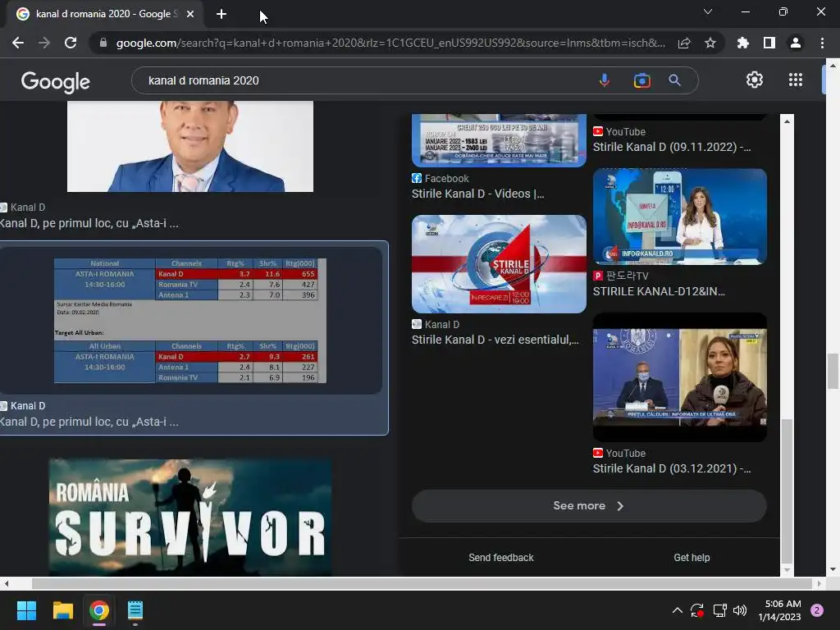Image resolution: width=840 pixels, height=630 pixels.
Task: Open network display tray icon
Action: point(719,610)
